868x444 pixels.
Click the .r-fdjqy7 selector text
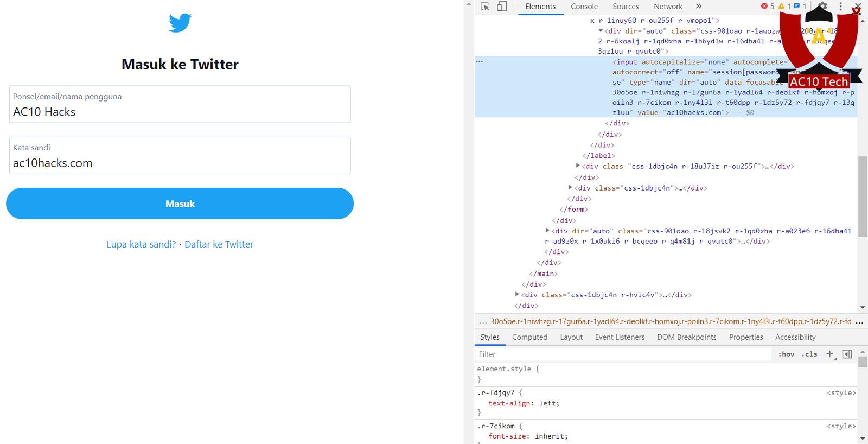click(x=496, y=392)
